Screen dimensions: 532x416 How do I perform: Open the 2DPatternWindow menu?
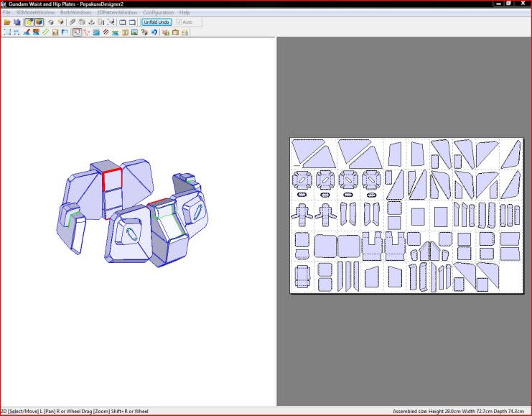pyautogui.click(x=117, y=12)
